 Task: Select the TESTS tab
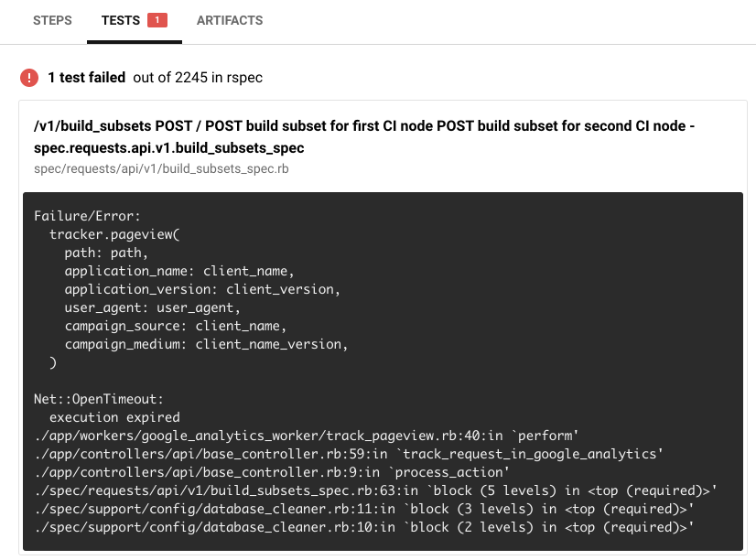[x=121, y=20]
